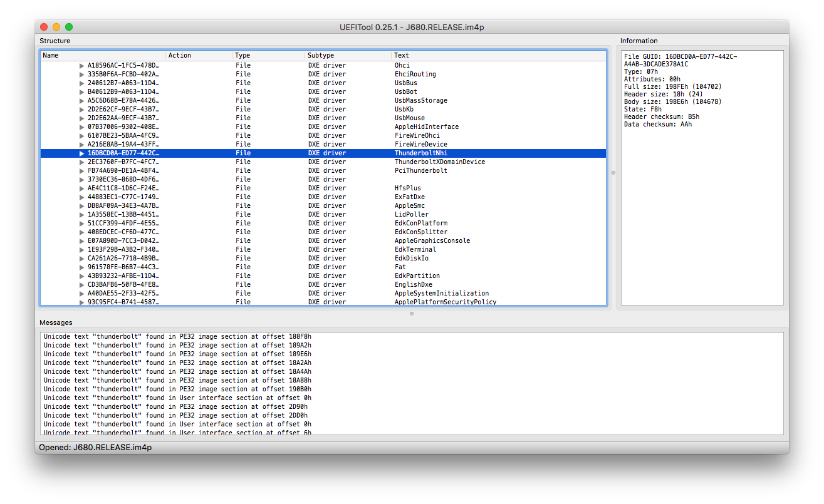Image resolution: width=824 pixels, height=504 pixels.
Task: Expand the Ohci driver tree node
Action: click(81, 66)
